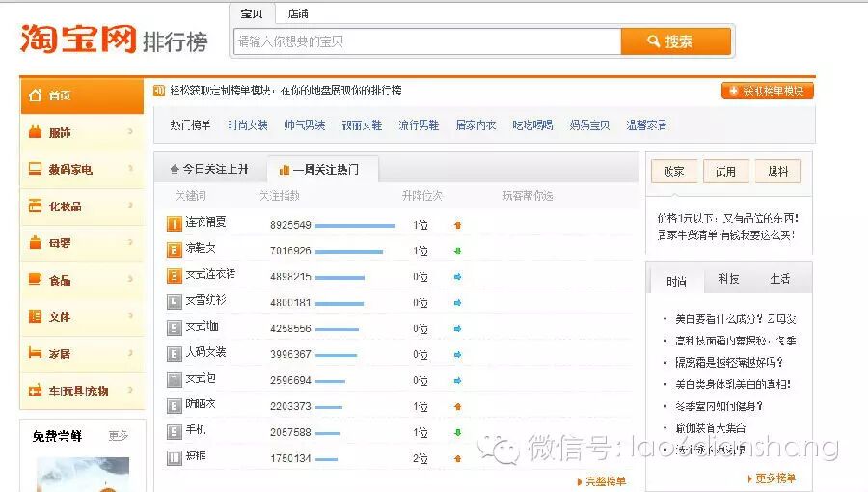
Task: Click the 首页 home icon
Action: click(x=36, y=96)
